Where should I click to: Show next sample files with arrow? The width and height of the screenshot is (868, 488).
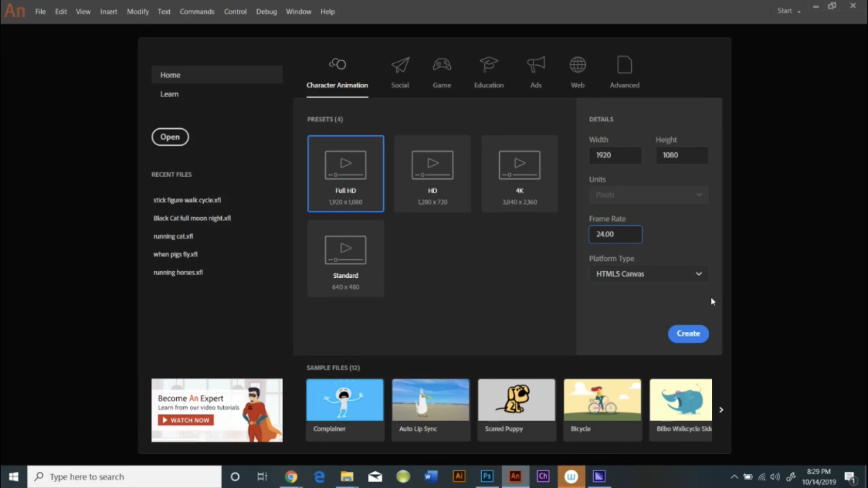(721, 410)
